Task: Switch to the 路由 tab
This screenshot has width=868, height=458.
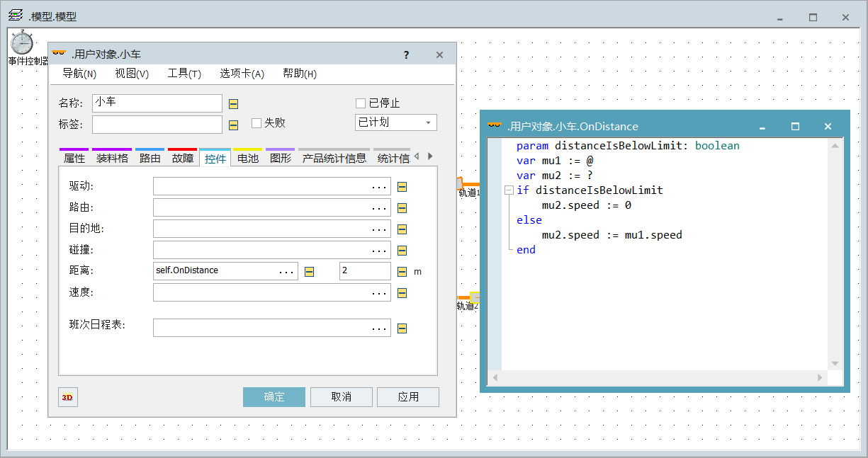Action: 150,158
